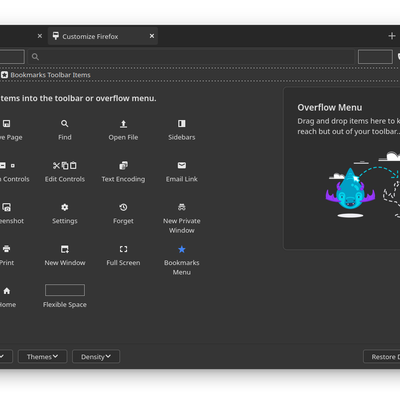This screenshot has width=400, height=400.
Task: Click the Customize Firefox tab paintbrush icon
Action: tap(56, 36)
